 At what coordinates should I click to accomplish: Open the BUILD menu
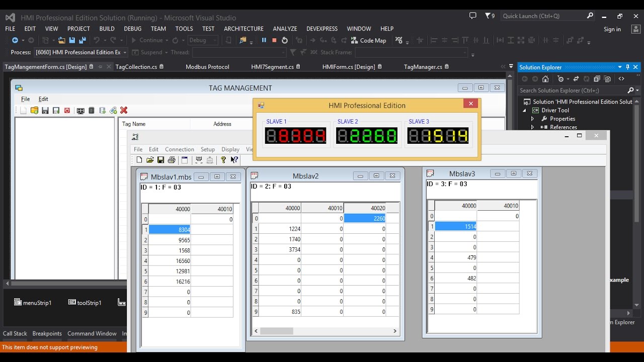point(107,29)
